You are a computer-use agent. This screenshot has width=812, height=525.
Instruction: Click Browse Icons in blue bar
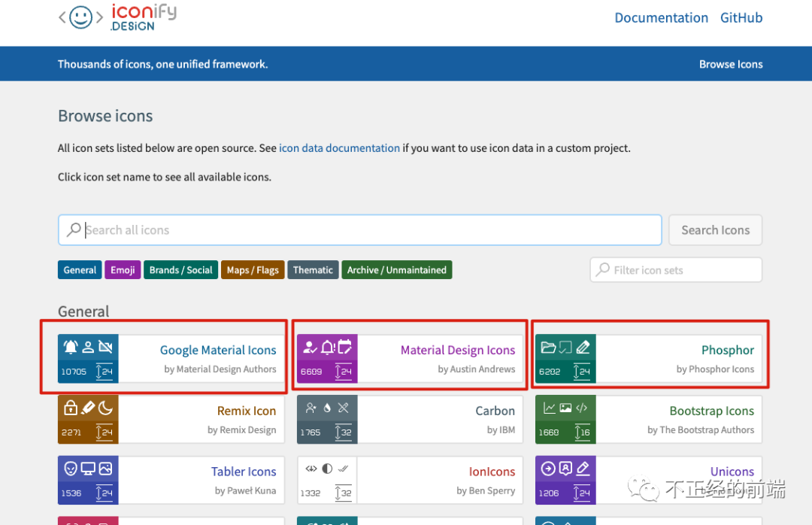point(731,64)
